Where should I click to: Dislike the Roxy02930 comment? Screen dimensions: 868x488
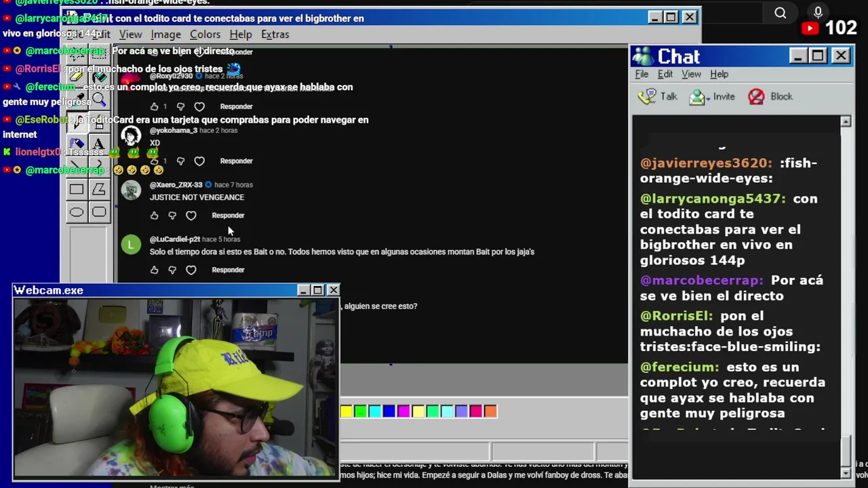pyautogui.click(x=180, y=106)
